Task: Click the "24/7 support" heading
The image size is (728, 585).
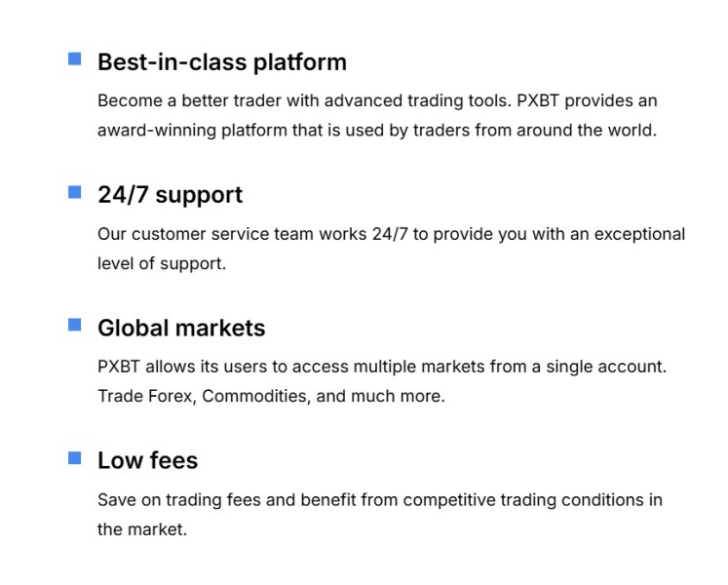Action: [170, 195]
